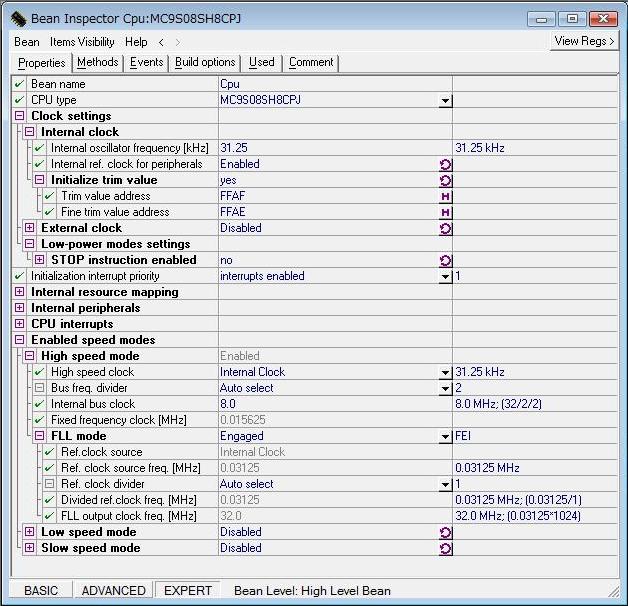
Task: Toggle the Internal ref. clock for peripherals cycle icon
Action: tap(445, 165)
